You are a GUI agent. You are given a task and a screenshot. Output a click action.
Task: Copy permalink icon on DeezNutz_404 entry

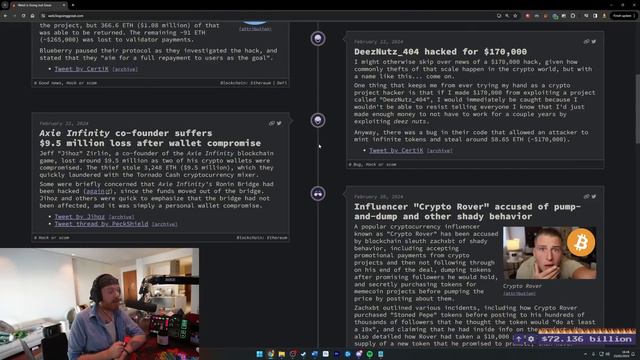pyautogui.click(x=587, y=41)
